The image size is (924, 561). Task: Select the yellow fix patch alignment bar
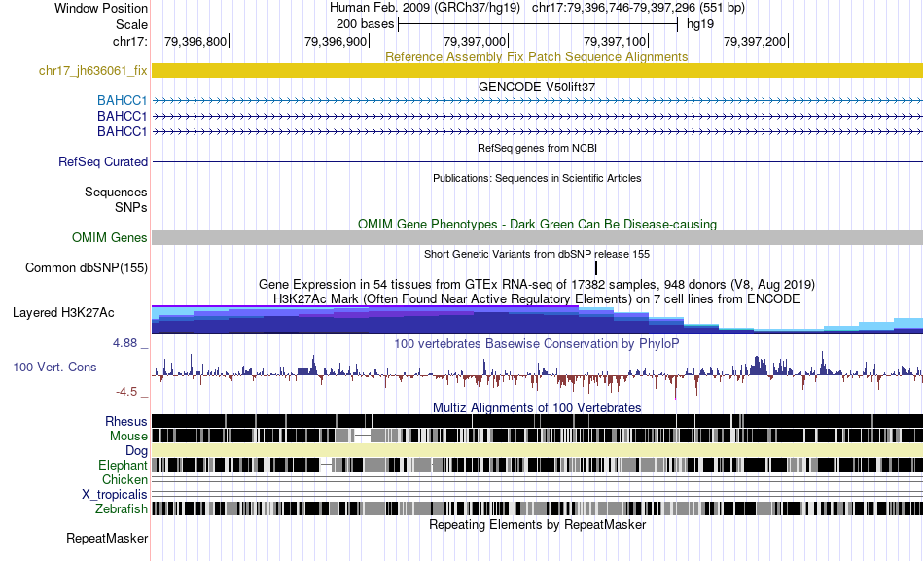[x=537, y=71]
